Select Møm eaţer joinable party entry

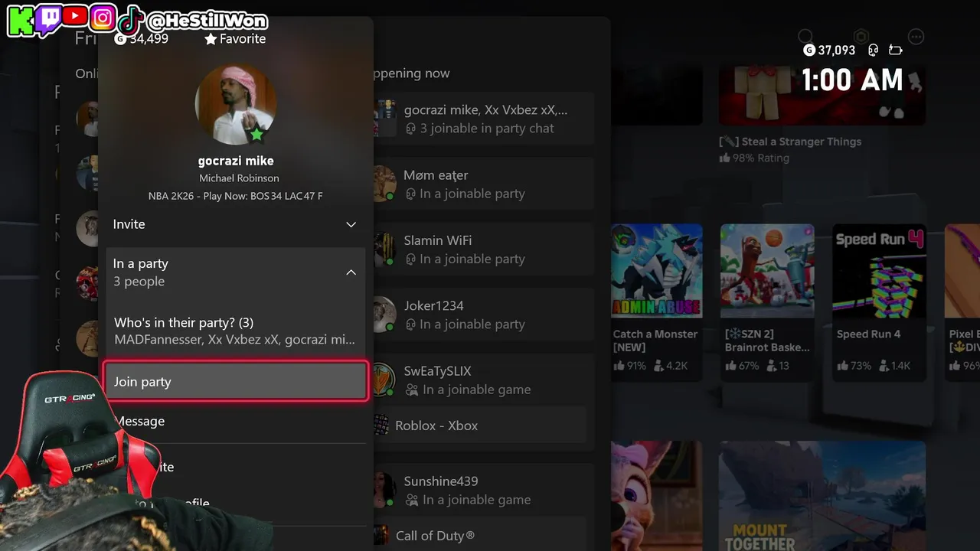pos(483,184)
